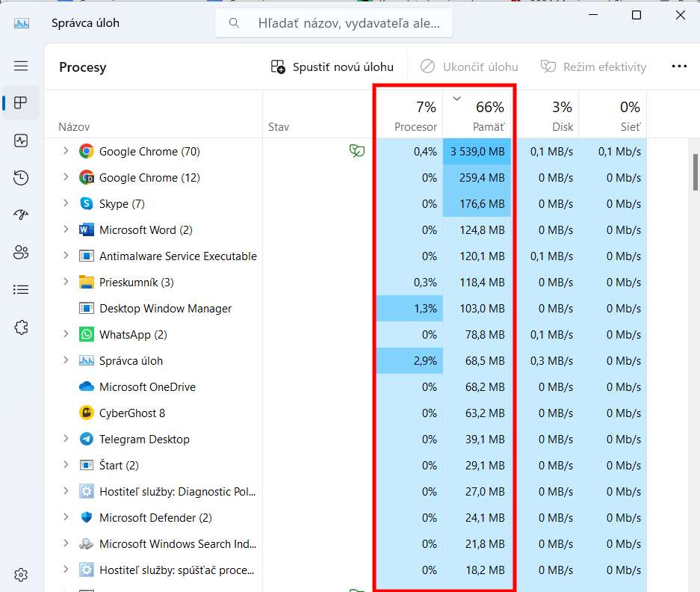Click the Google Chrome (12) icon
The width and height of the screenshot is (700, 592).
[86, 177]
